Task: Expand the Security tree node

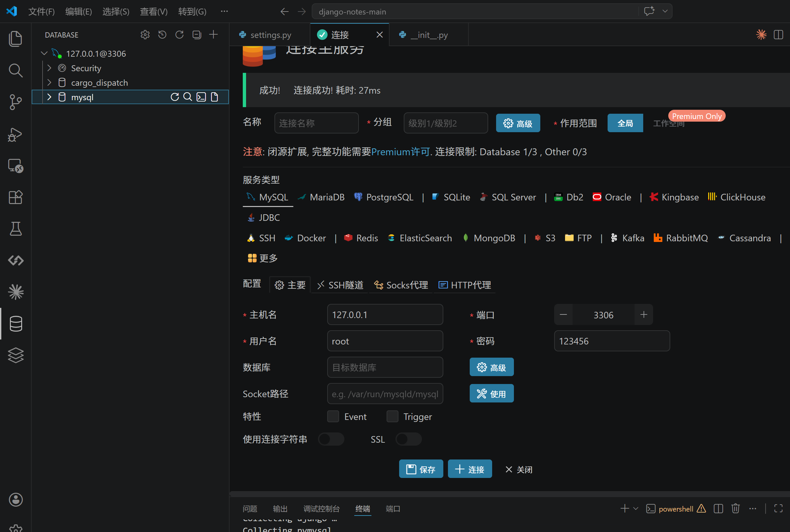Action: tap(49, 68)
